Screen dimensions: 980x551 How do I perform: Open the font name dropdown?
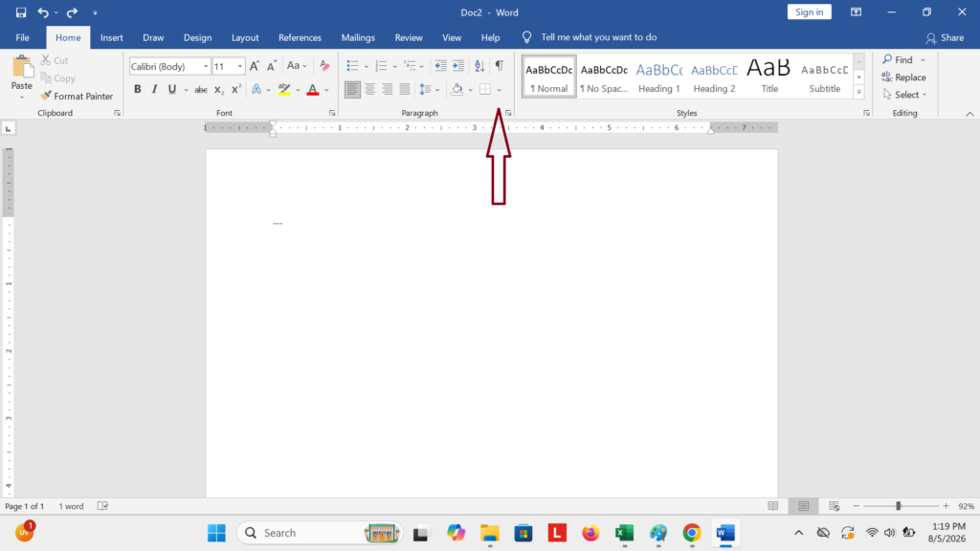point(206,66)
